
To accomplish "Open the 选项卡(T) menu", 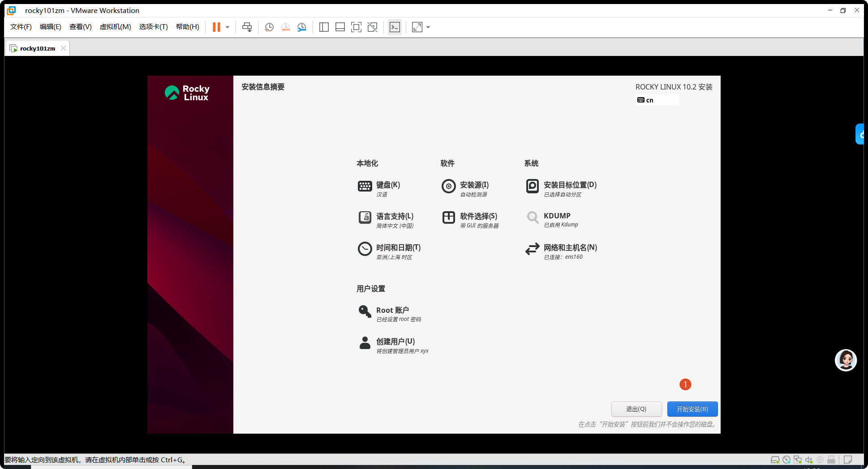I will coord(153,27).
